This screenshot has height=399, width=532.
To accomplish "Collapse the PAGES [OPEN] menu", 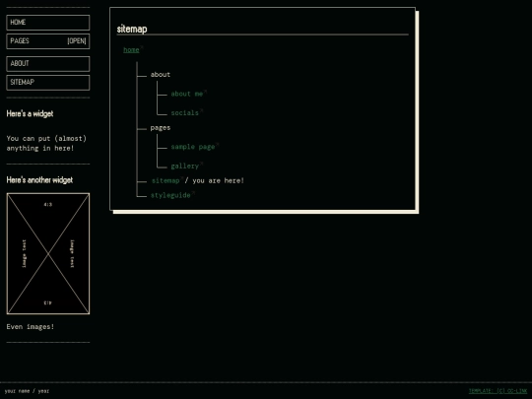I will 48,41.
